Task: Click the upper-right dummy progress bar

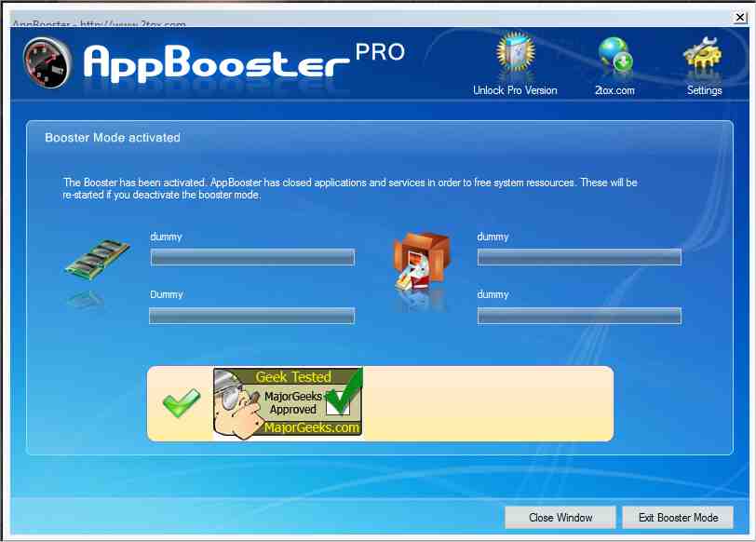Action: [x=579, y=257]
